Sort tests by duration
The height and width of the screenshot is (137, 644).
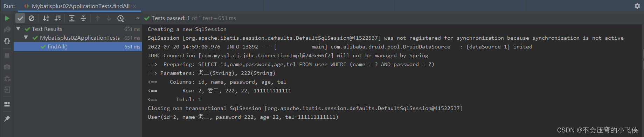(x=58, y=18)
